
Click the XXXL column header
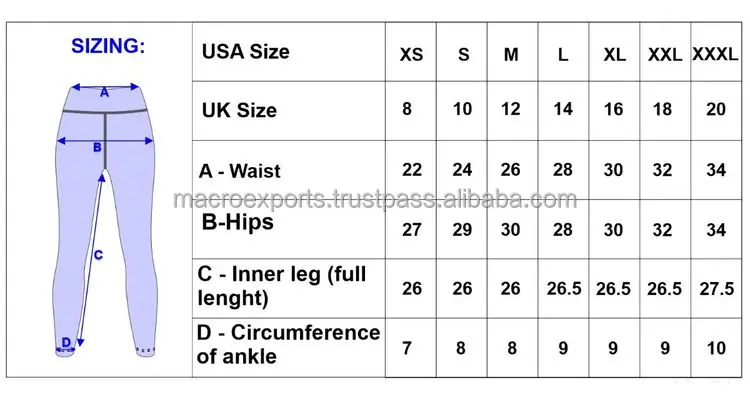click(x=716, y=54)
